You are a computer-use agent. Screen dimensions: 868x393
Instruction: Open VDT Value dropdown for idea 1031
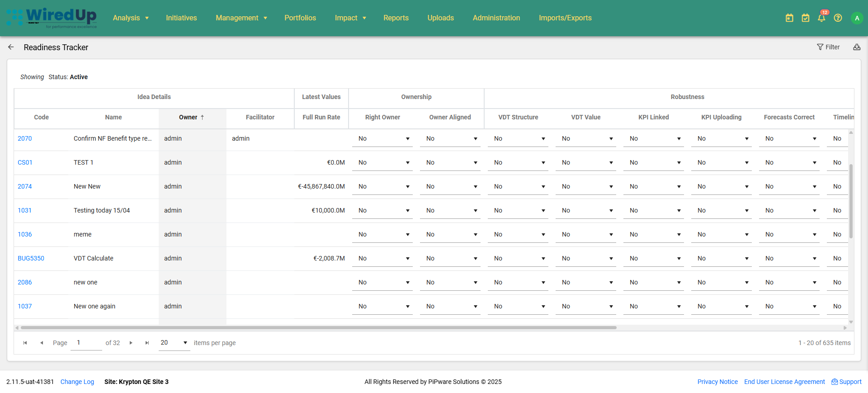586,211
